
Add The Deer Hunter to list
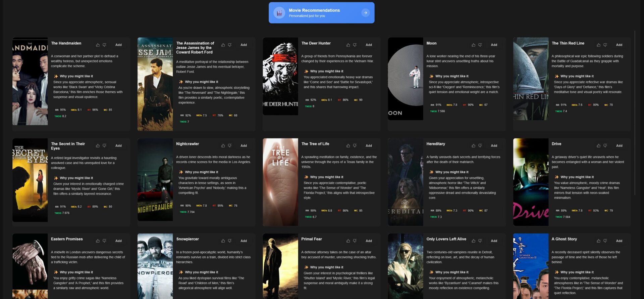pyautogui.click(x=369, y=45)
